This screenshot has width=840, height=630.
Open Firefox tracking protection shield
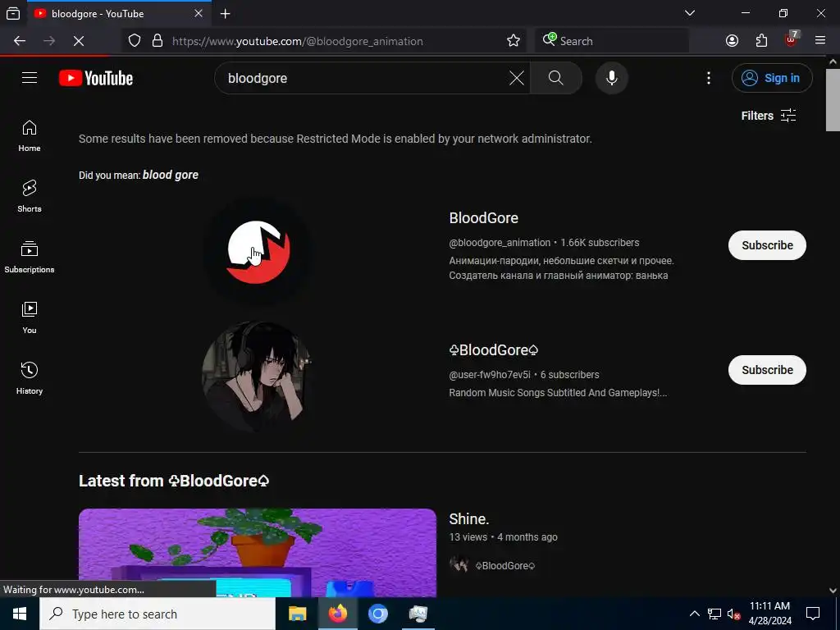coord(135,41)
